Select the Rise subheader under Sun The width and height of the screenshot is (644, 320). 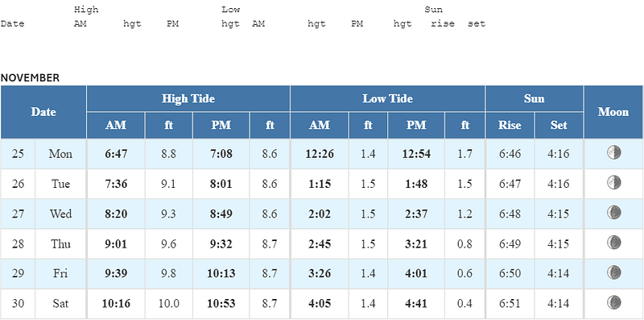[x=510, y=125]
